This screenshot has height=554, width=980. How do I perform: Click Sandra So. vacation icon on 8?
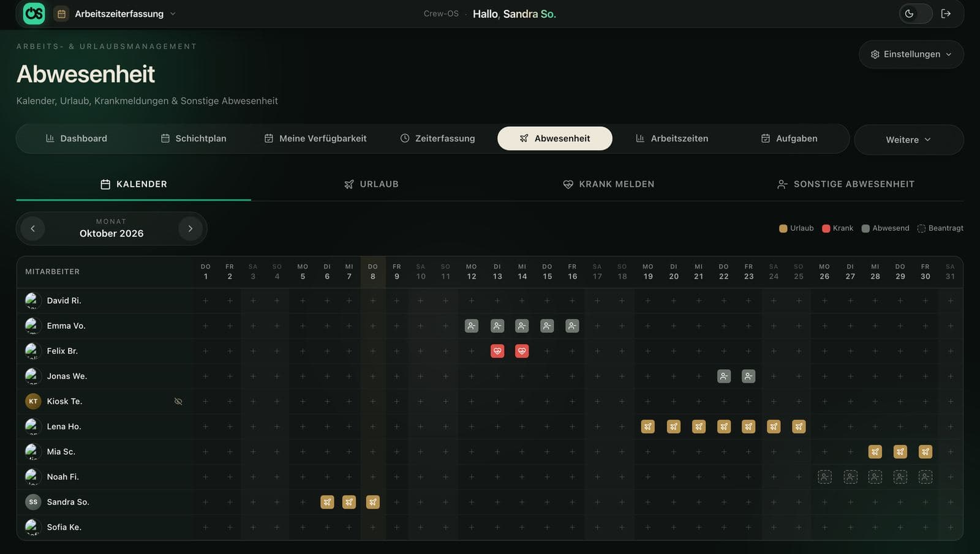(372, 502)
